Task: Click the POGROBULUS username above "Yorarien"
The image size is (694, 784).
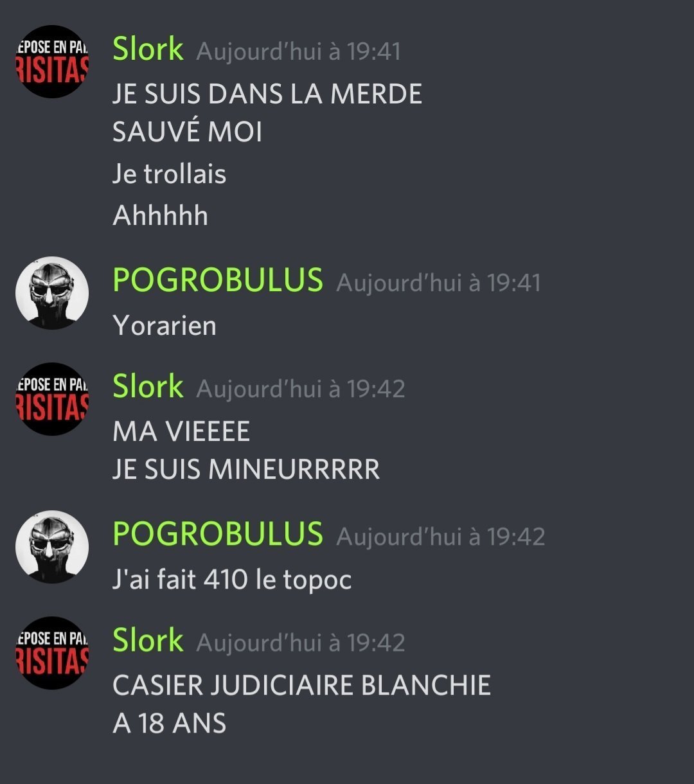Action: click(218, 281)
